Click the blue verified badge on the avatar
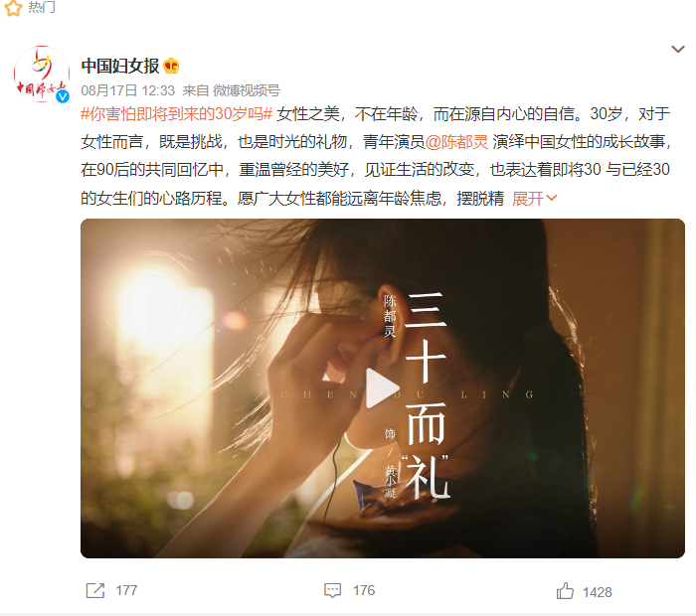 tap(63, 95)
